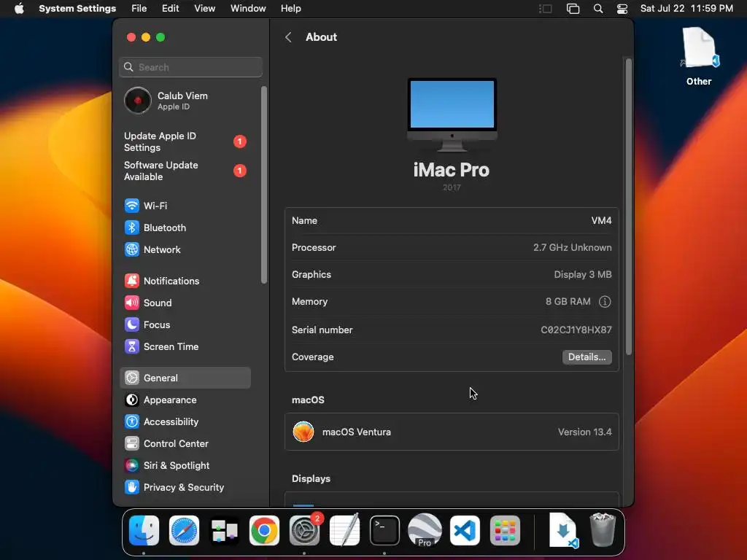Open the Apple menu
747x560 pixels.
coord(19,9)
